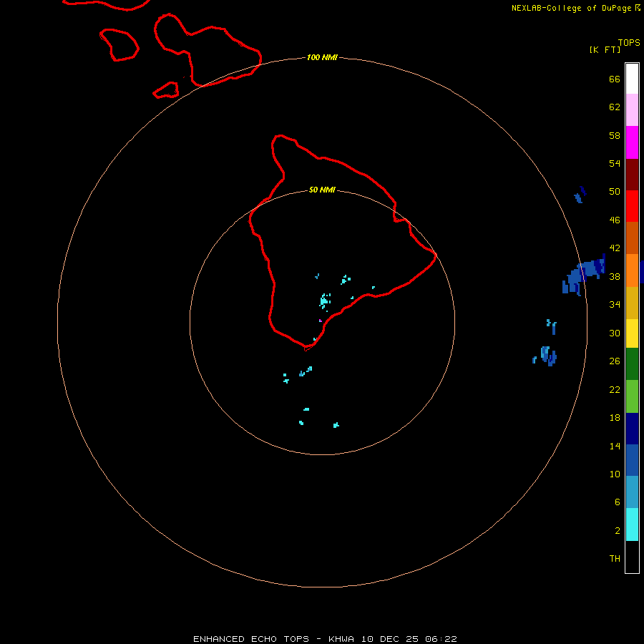644x644 pixels.
Task: Click the magenta legend swatch
Action: pyautogui.click(x=632, y=142)
